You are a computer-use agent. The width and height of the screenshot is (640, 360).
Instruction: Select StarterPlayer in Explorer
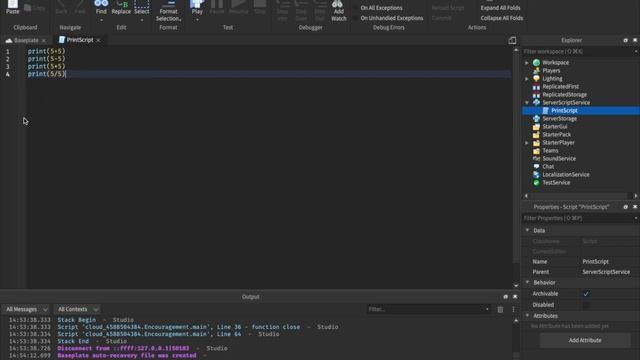[x=558, y=142]
